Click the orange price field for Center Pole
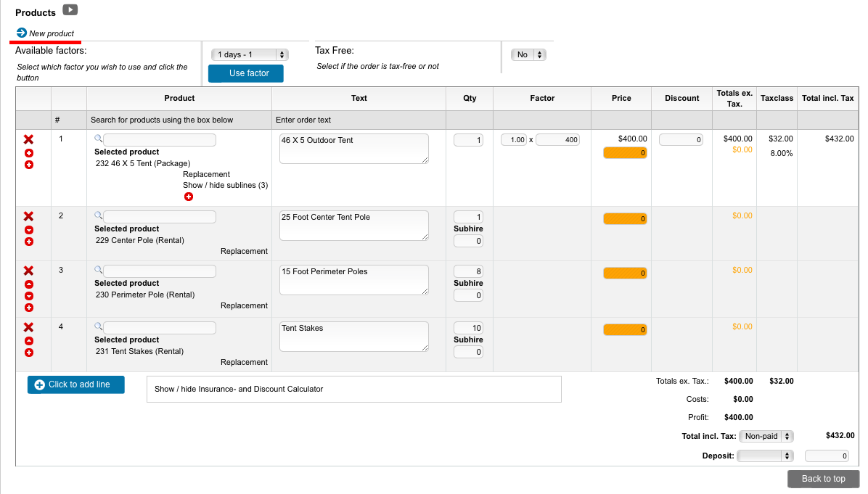The height and width of the screenshot is (494, 868). point(625,219)
